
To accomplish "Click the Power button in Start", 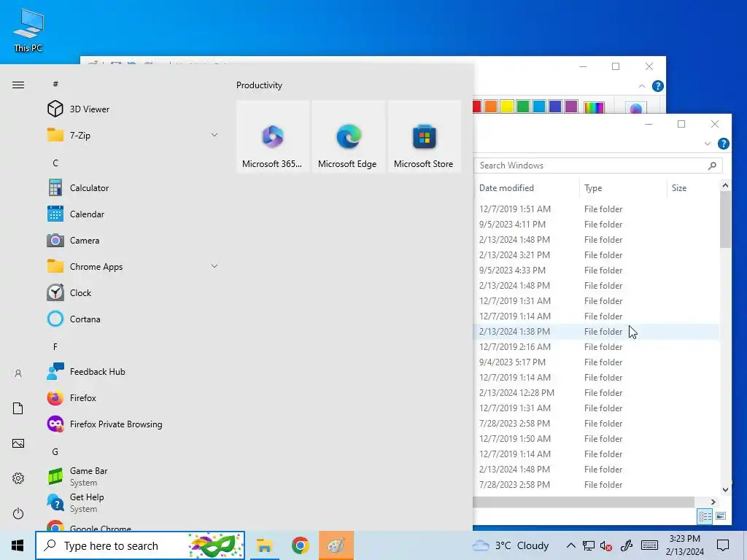I will click(x=18, y=513).
